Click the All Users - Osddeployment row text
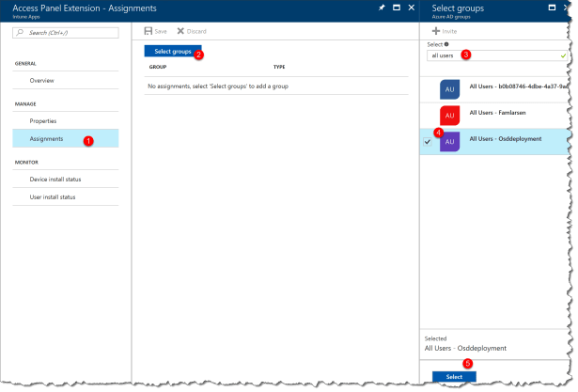 pyautogui.click(x=506, y=138)
